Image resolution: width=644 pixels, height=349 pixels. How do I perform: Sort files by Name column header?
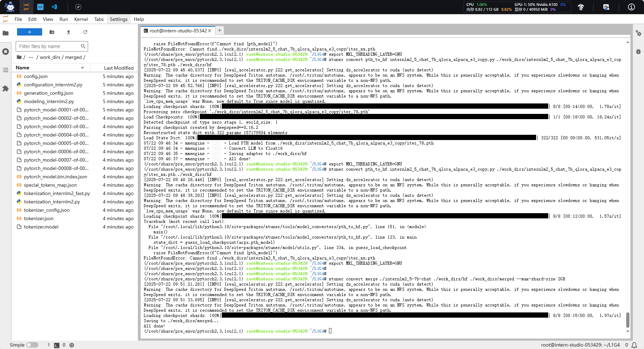tap(51, 68)
